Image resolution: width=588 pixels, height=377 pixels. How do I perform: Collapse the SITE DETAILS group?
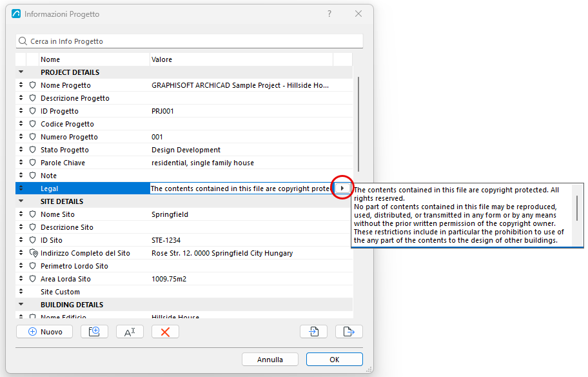click(x=21, y=201)
